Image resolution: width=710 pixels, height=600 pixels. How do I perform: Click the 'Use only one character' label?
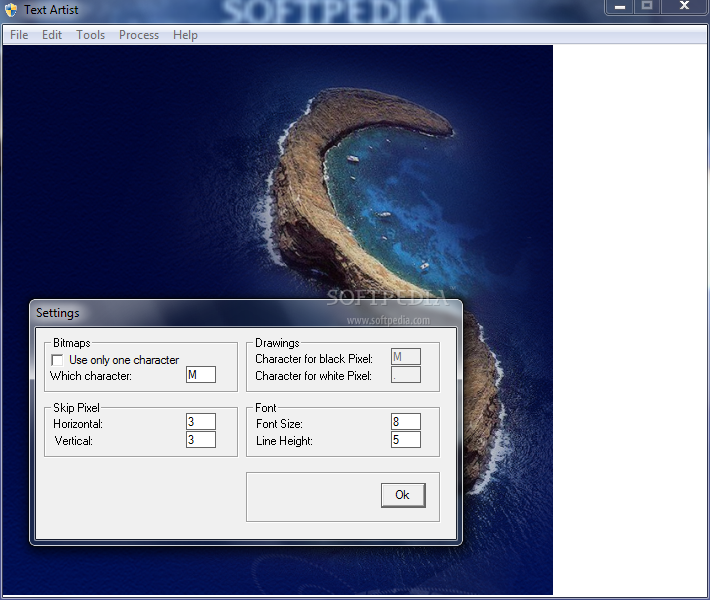[x=124, y=360]
